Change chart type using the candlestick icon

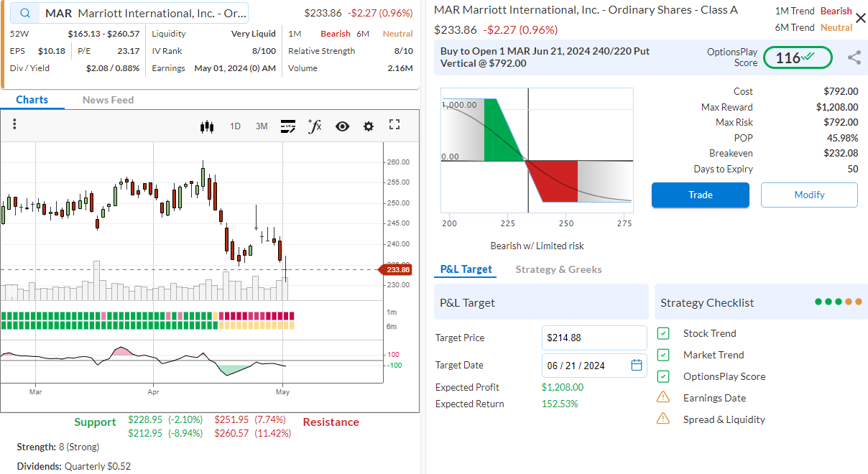pyautogui.click(x=208, y=126)
